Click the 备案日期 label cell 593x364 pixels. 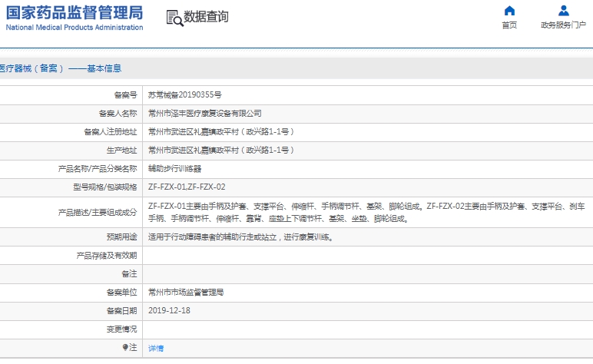pos(122,311)
